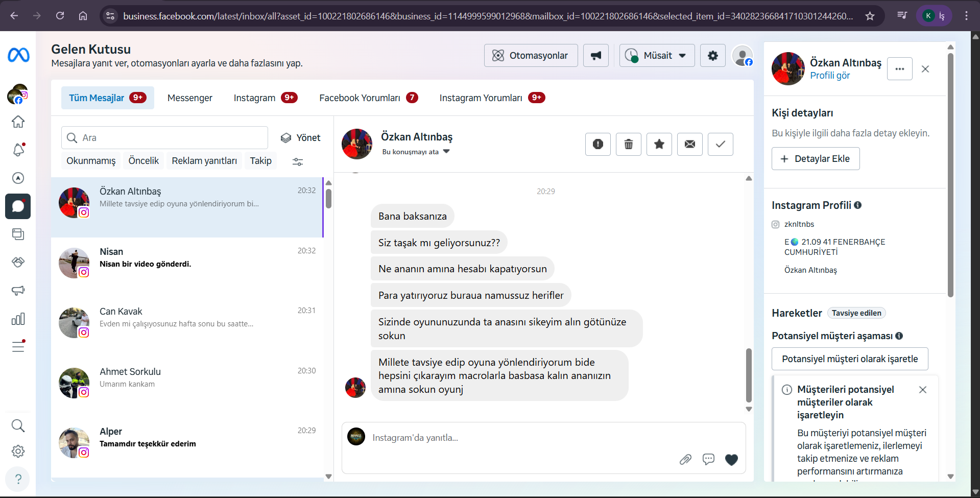Image resolution: width=980 pixels, height=498 pixels.
Task: Click the conversation list scrollbar thumb
Action: (328, 199)
